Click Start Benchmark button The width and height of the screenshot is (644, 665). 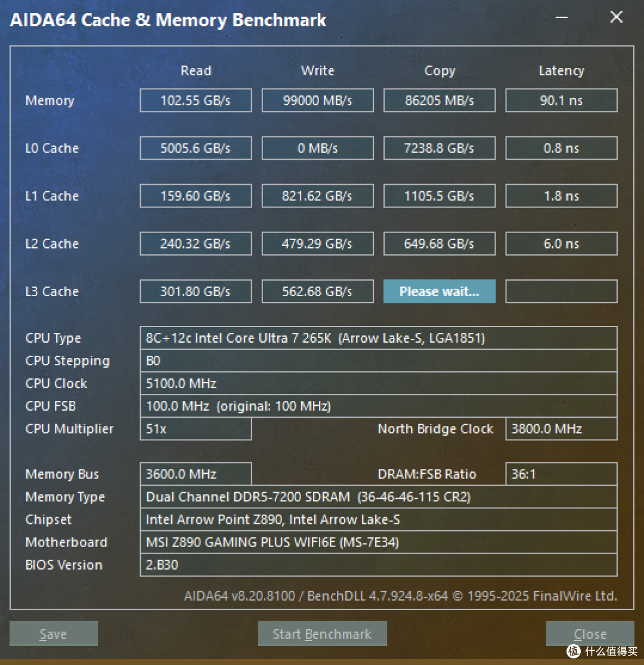[322, 633]
